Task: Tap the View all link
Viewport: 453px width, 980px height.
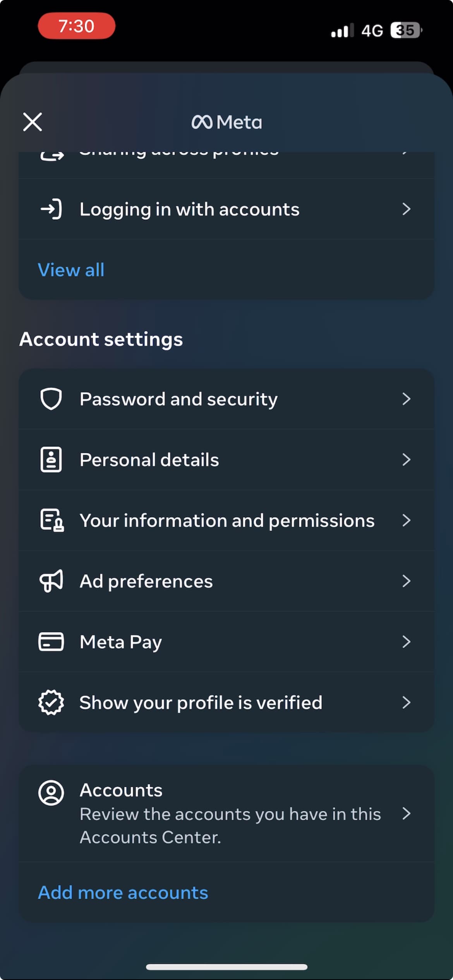Action: tap(71, 270)
